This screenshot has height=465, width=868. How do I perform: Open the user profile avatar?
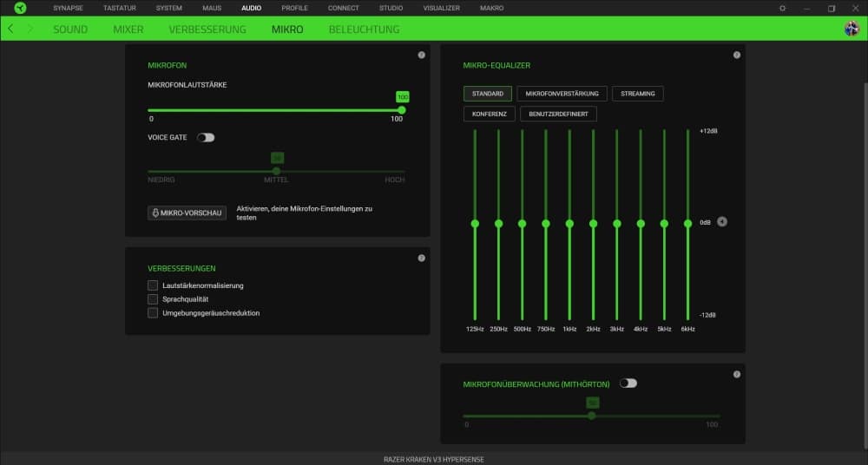pos(852,29)
